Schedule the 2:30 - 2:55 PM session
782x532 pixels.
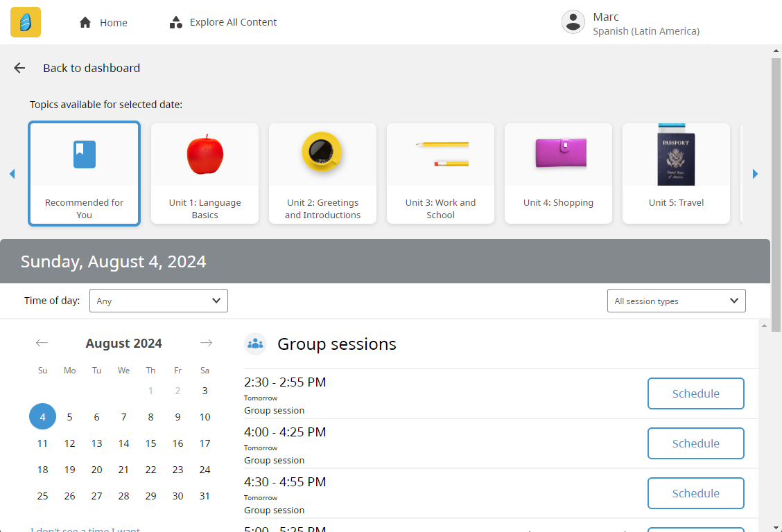coord(696,393)
